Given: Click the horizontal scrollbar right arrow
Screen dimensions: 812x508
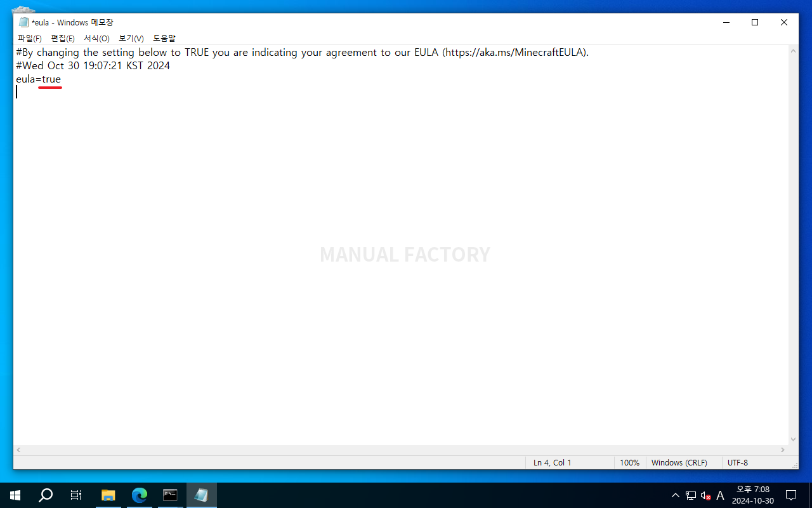Looking at the screenshot, I should (x=783, y=450).
